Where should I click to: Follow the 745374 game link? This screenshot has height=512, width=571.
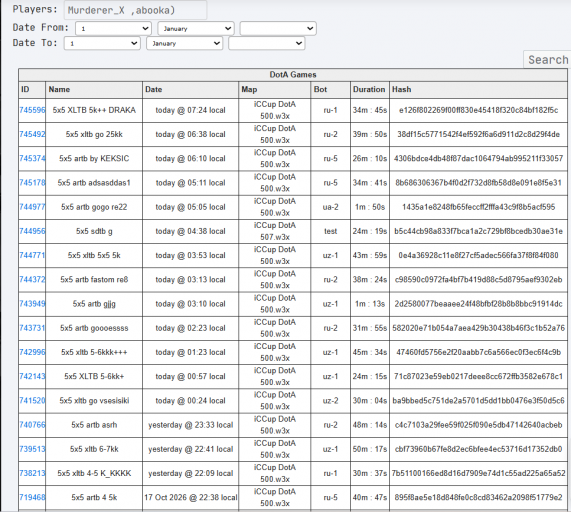[32, 158]
